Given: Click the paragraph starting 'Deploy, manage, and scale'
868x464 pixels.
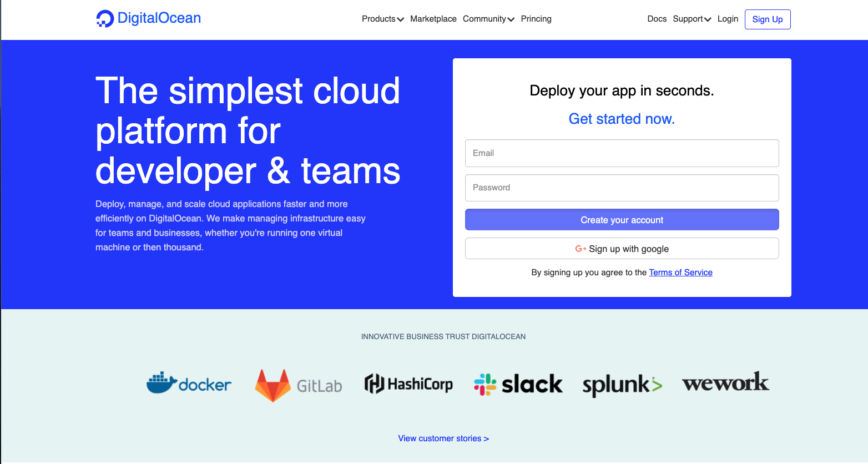Looking at the screenshot, I should coord(230,226).
